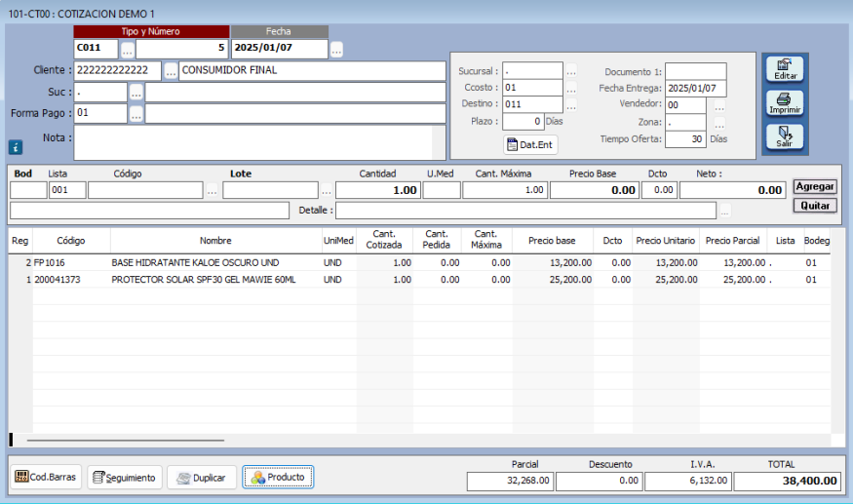Viewport: 853px width, 504px height.
Task: Open the Sucursal lookup ellipsis
Action: 571,71
